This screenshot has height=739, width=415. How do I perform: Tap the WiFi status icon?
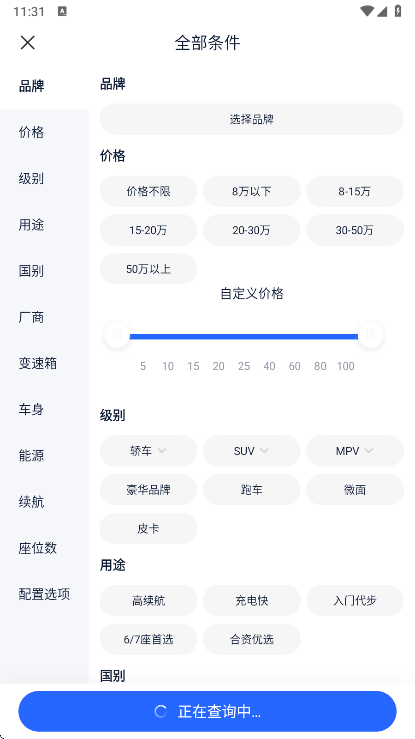pos(366,11)
